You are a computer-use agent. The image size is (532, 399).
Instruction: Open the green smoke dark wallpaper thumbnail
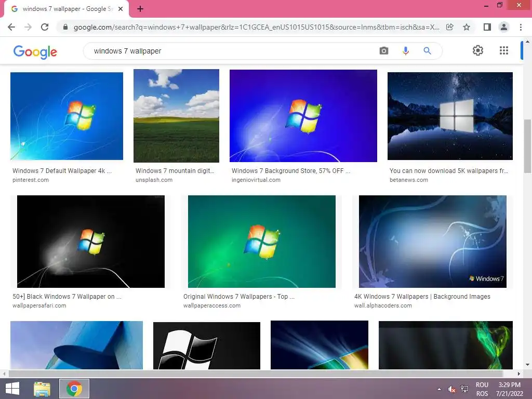445,345
